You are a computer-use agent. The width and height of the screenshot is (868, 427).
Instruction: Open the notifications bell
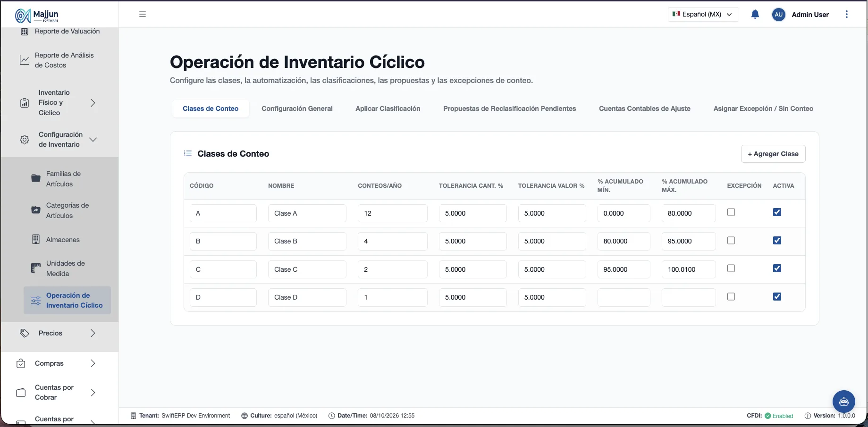click(x=755, y=14)
